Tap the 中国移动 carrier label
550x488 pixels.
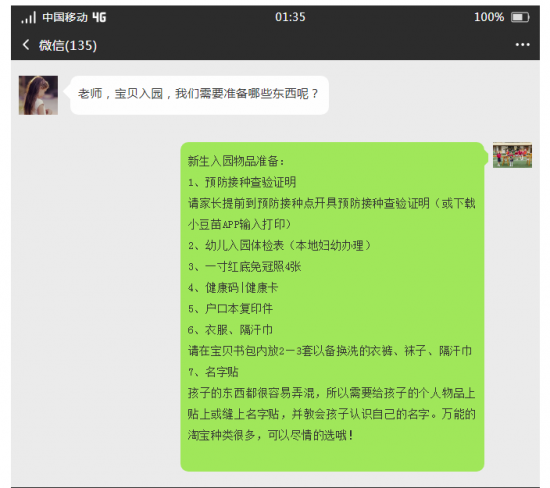(65, 17)
